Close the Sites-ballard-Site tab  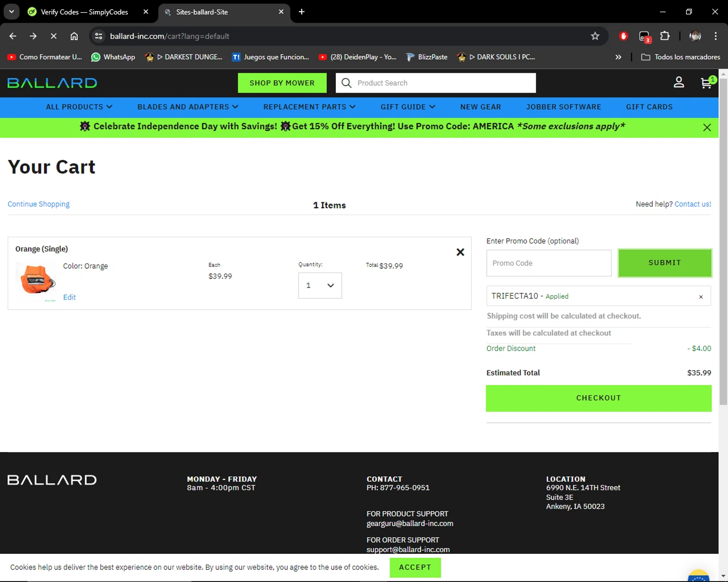281,12
